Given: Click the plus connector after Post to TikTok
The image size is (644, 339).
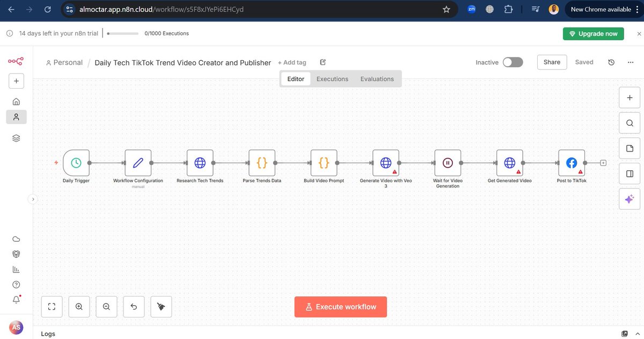Looking at the screenshot, I should pyautogui.click(x=603, y=163).
